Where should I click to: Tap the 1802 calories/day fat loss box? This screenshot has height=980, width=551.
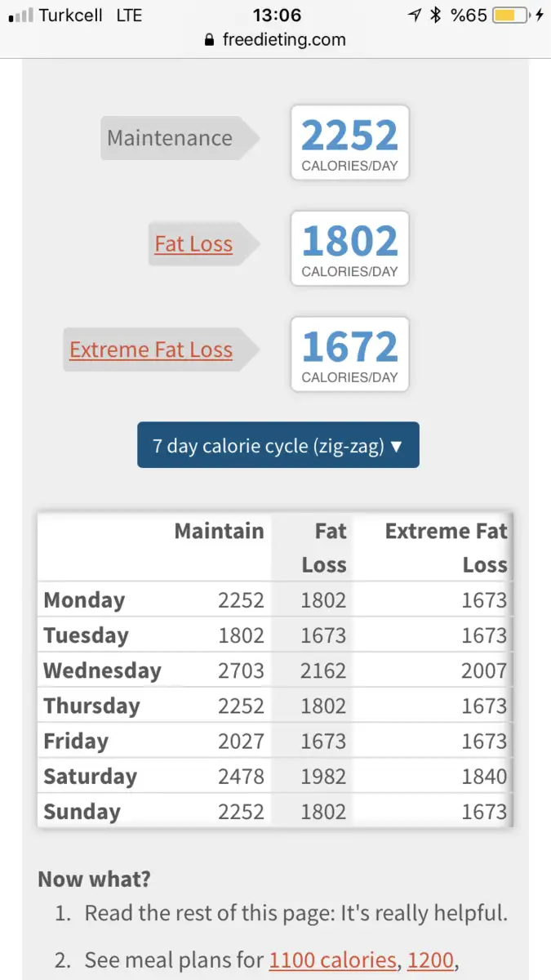point(350,248)
